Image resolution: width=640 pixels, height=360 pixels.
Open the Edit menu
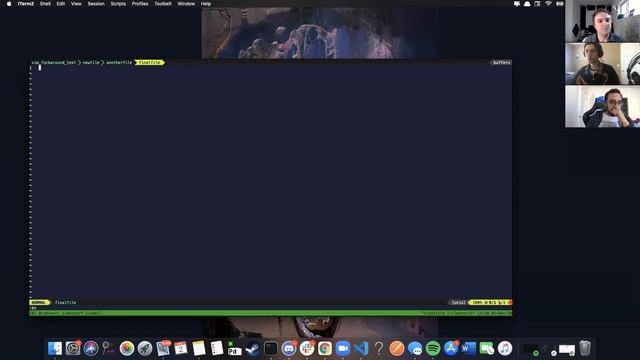[61, 4]
